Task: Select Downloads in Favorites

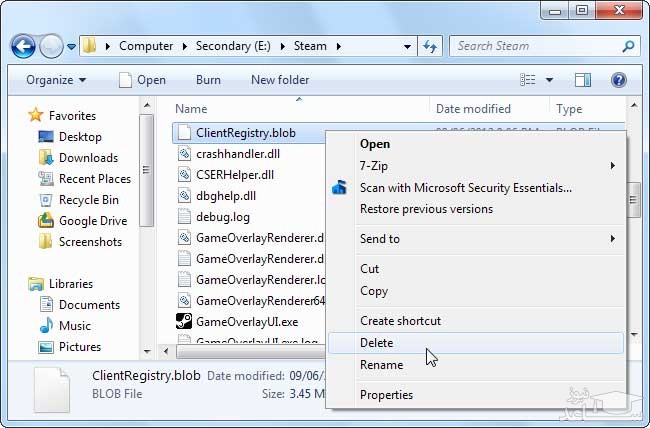Action: coord(78,158)
